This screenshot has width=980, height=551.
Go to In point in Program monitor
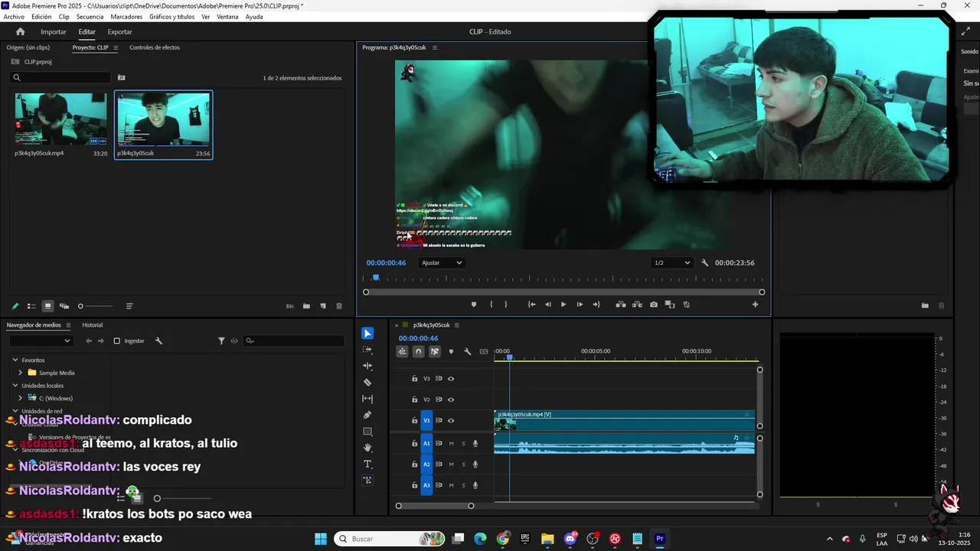click(x=531, y=305)
